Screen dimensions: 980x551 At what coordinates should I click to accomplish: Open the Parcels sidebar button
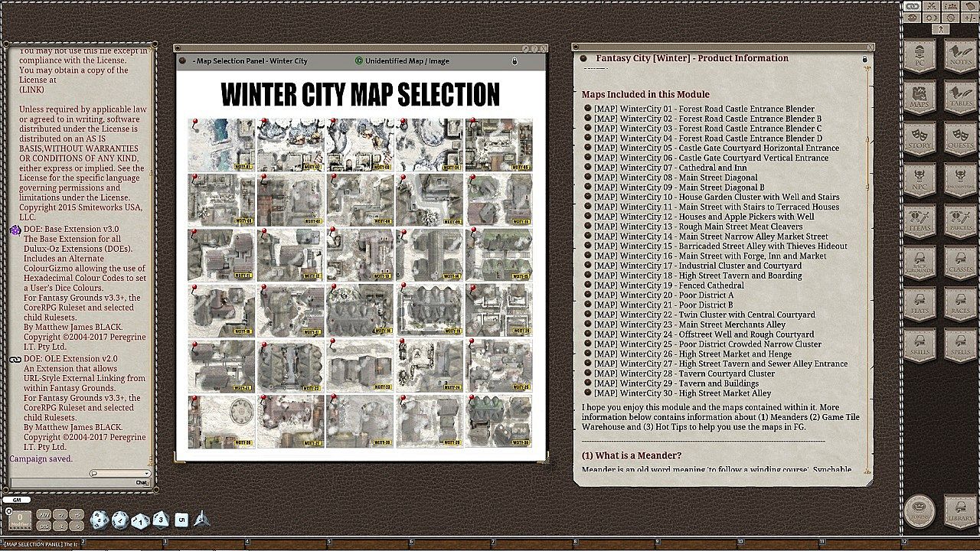tap(959, 223)
